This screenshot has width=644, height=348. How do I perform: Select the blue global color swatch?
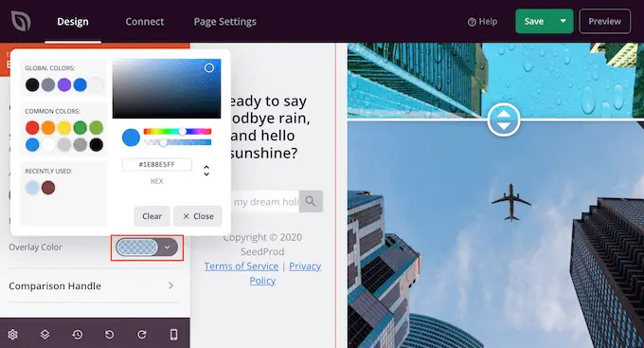[80, 84]
